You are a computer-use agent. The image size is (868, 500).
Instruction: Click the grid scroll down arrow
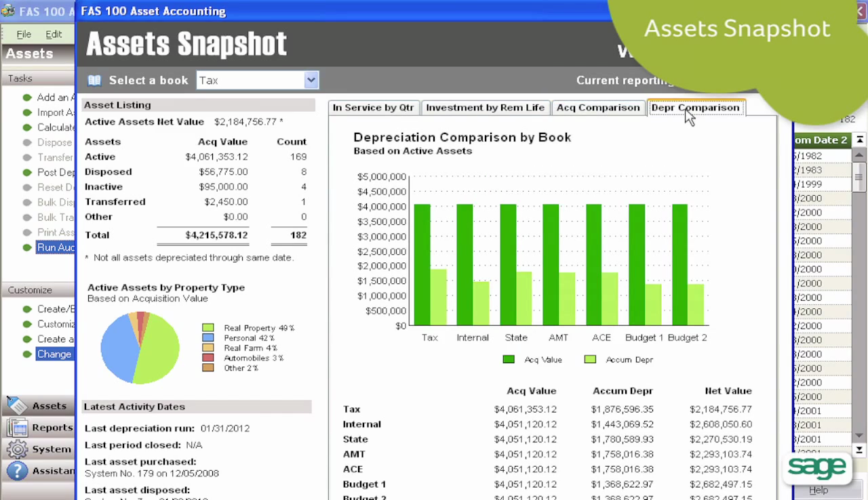[859, 435]
